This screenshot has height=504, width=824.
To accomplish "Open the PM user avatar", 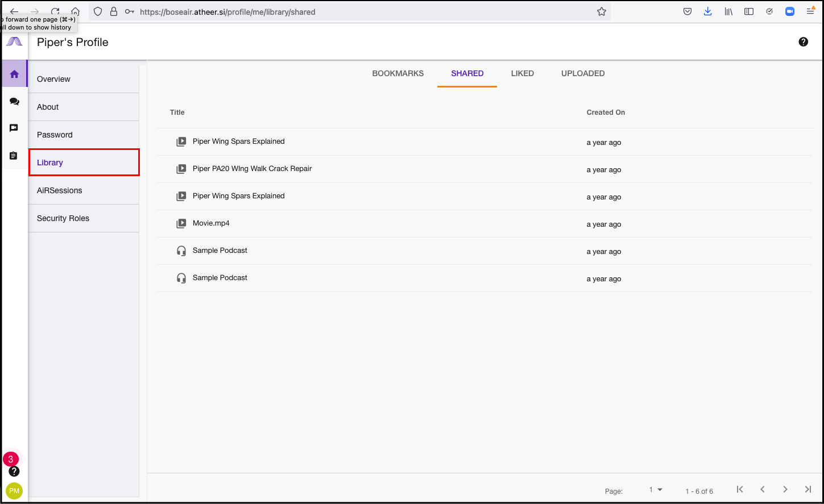I will (14, 491).
